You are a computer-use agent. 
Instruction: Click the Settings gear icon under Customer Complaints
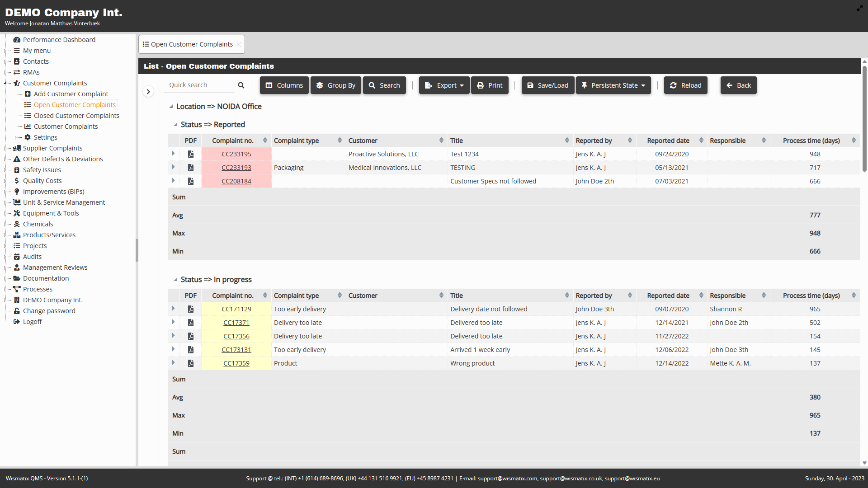(x=28, y=137)
